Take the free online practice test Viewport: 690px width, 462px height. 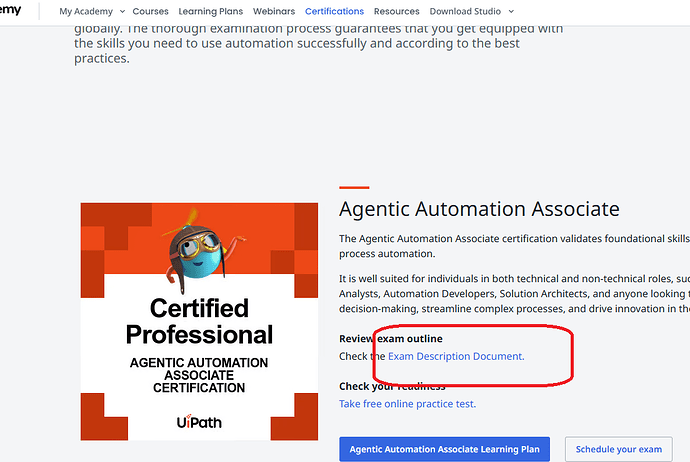click(407, 403)
